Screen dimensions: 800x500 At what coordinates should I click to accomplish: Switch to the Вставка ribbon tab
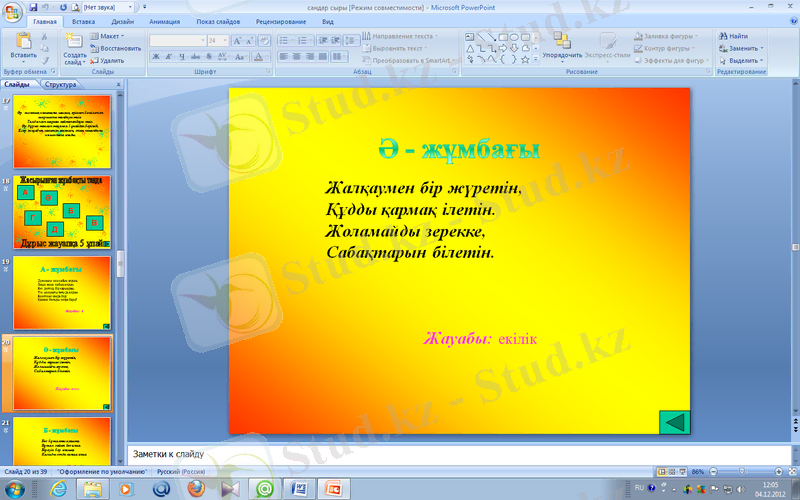pos(84,20)
